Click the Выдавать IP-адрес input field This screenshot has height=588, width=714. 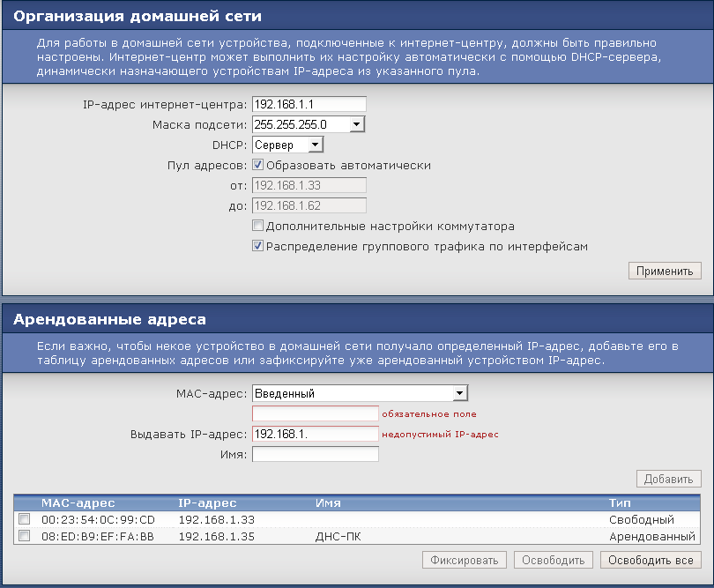click(x=315, y=434)
